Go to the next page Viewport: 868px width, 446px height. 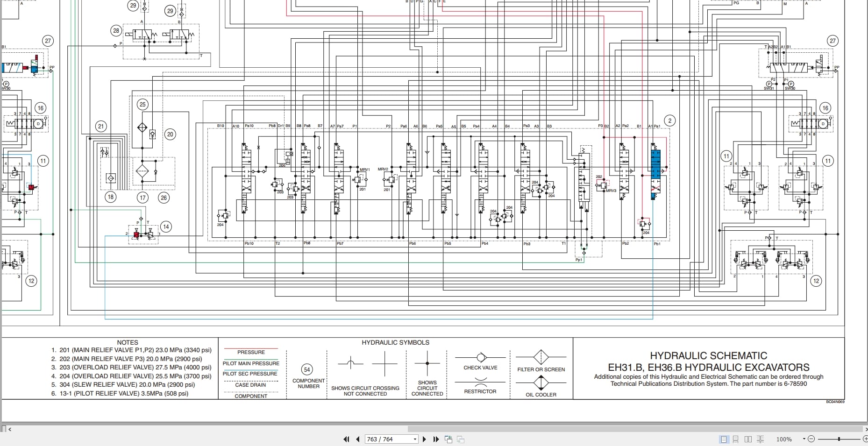click(424, 439)
